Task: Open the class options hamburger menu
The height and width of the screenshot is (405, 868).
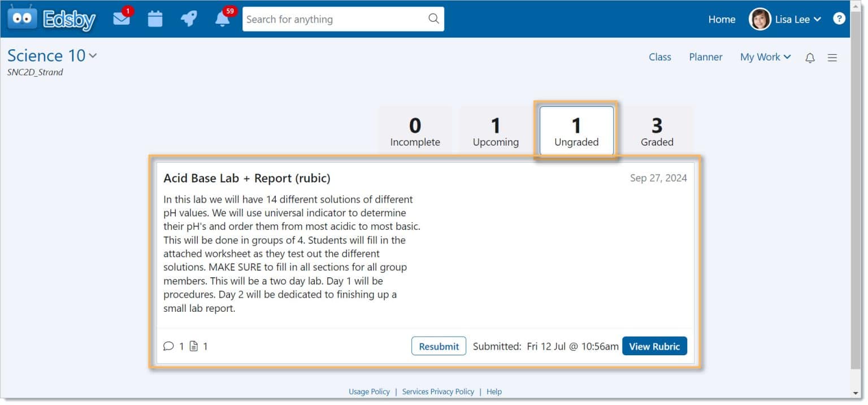Action: click(x=832, y=57)
